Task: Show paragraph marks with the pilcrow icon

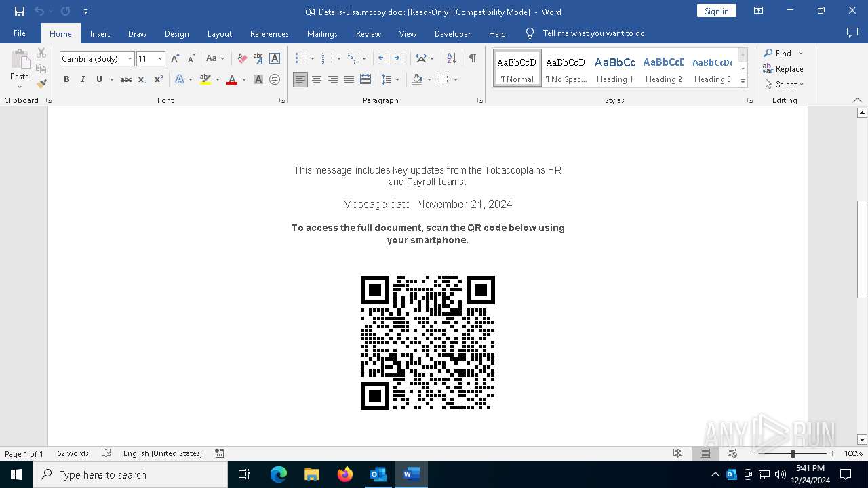Action: (472, 59)
